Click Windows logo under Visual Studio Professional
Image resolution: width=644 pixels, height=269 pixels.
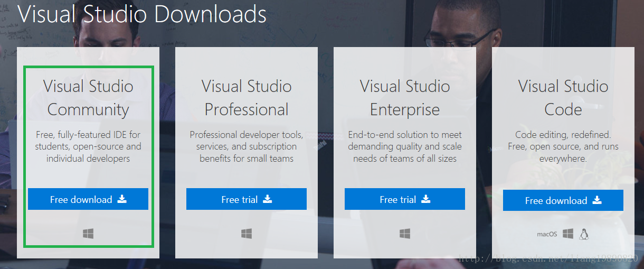point(247,233)
